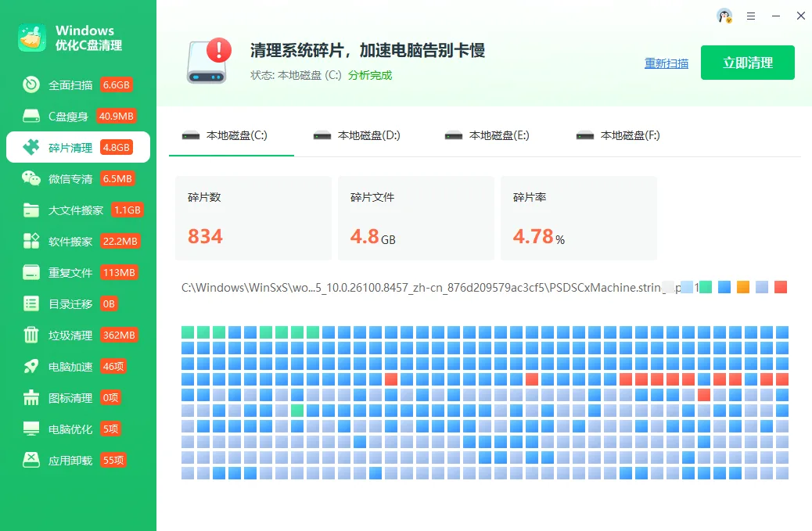Screen dimensions: 812x531
Task: Click the green legend color square
Action: coord(706,287)
